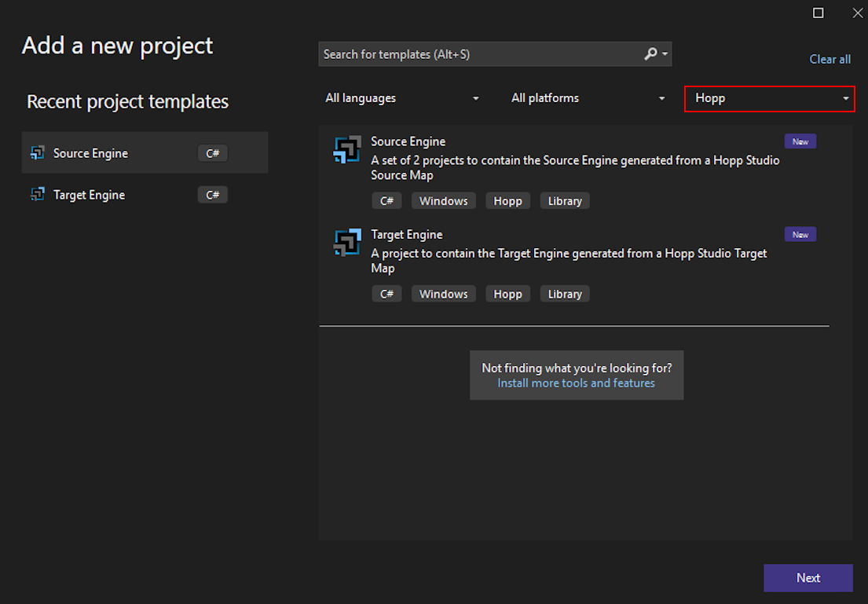The height and width of the screenshot is (604, 868).
Task: Click the Source Engine template icon in results
Action: (347, 149)
